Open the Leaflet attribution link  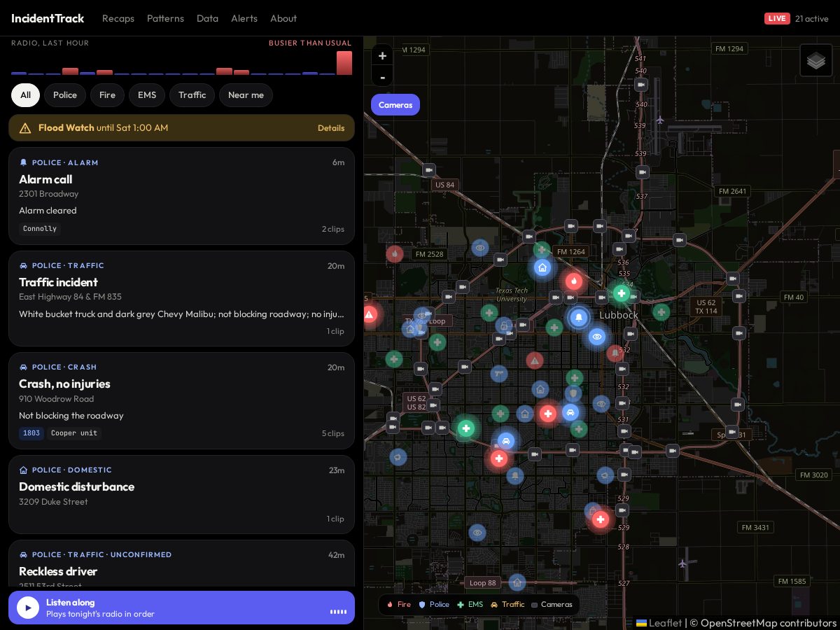pos(659,623)
